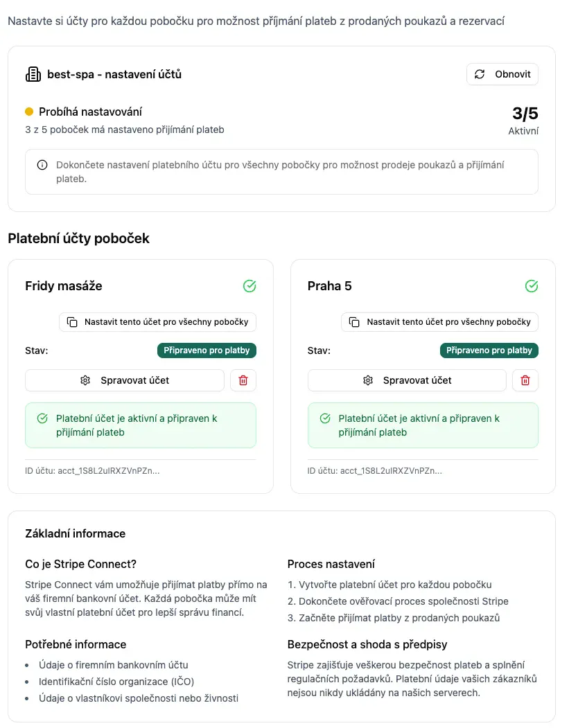The width and height of the screenshot is (569, 728).
Task: Click Připraveno pro platby badge on Fridy masáže
Action: coord(207,350)
